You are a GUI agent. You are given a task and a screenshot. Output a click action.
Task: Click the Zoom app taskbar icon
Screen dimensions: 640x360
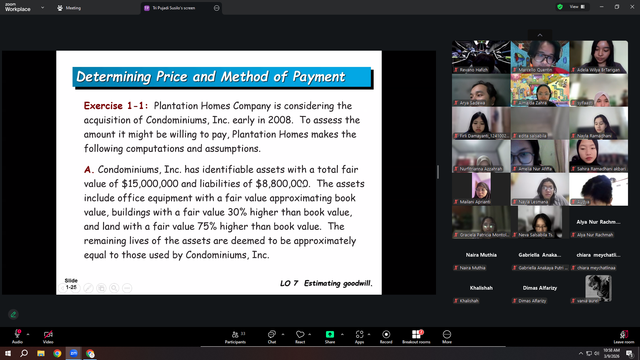[x=73, y=353]
